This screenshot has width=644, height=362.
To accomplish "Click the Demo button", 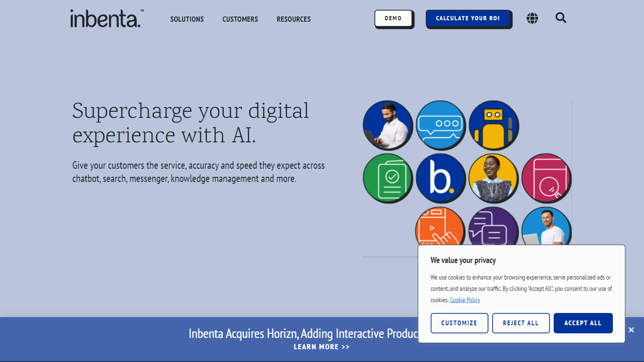I will (x=393, y=18).
